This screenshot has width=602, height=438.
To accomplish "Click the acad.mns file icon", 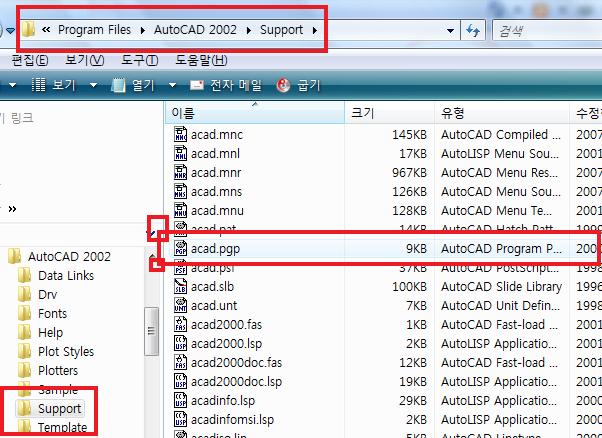I will pyautogui.click(x=180, y=191).
